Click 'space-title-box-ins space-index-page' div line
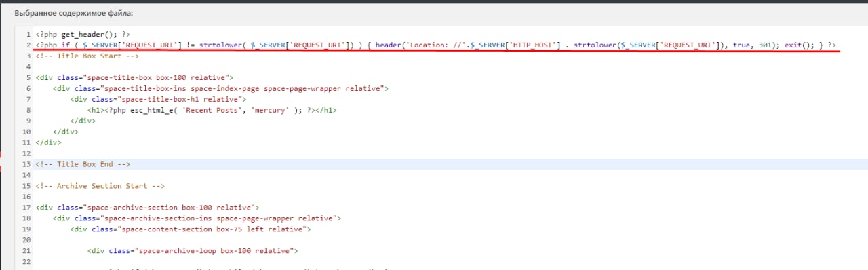 220,88
